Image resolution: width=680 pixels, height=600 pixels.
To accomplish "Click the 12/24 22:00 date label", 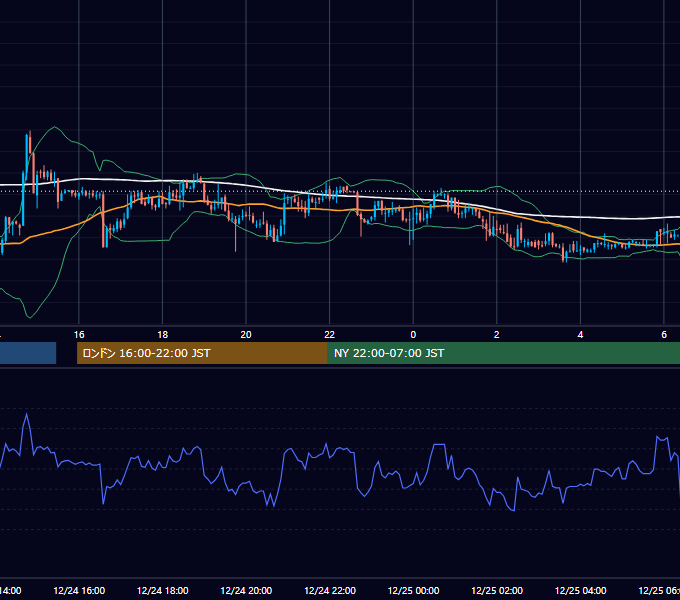I will coord(330,590).
